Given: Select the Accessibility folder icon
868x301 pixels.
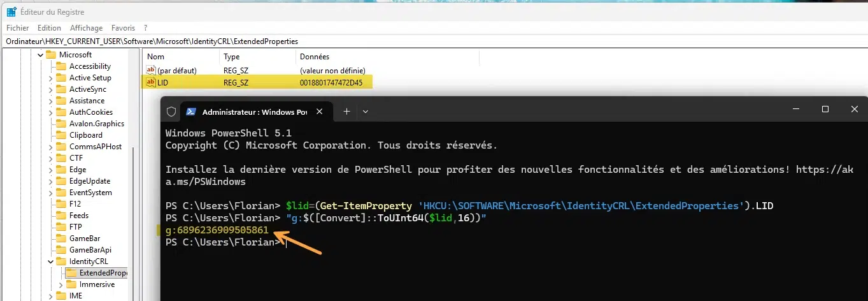Looking at the screenshot, I should click(x=61, y=66).
